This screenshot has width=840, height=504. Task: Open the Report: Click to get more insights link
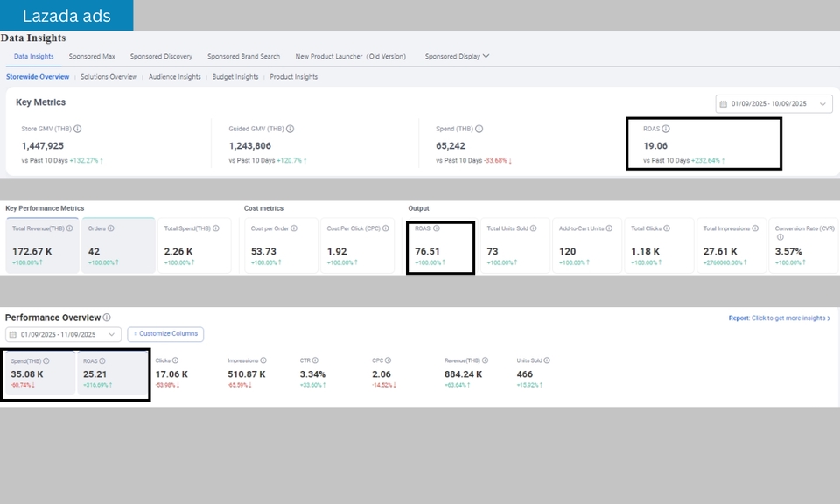(x=779, y=318)
